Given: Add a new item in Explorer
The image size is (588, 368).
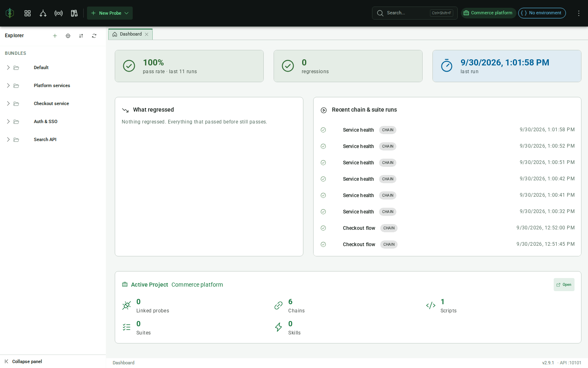Looking at the screenshot, I should pos(55,36).
